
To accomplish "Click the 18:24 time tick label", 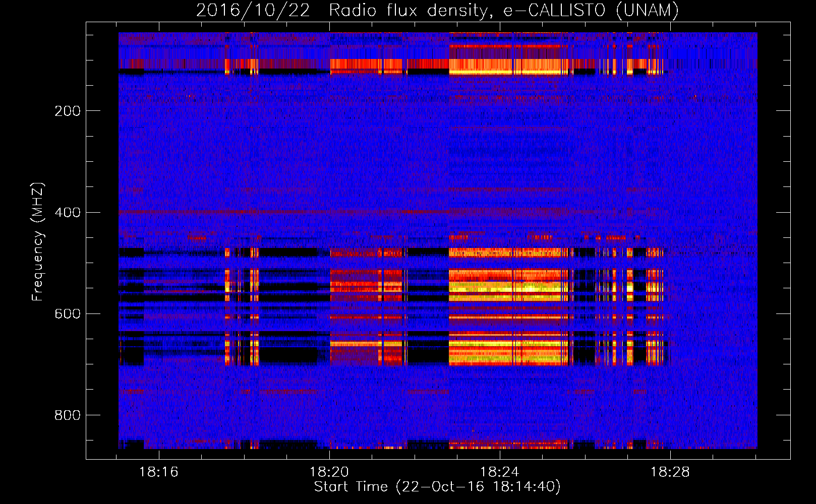I will coord(500,472).
